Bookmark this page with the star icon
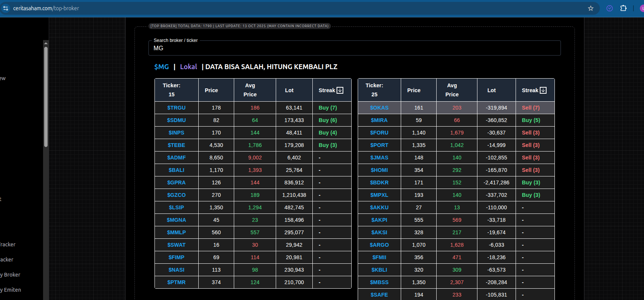The image size is (644, 300). coord(591,8)
